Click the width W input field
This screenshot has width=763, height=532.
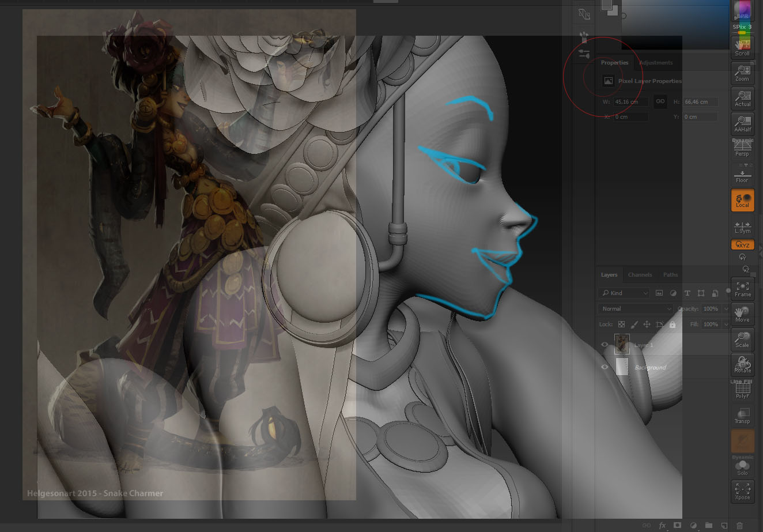[630, 102]
